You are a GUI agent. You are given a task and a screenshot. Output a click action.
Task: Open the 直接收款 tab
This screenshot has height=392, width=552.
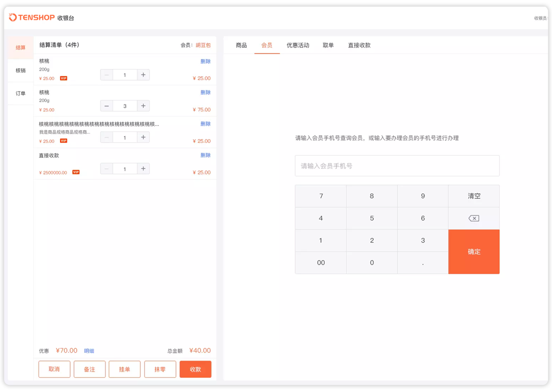coord(359,45)
